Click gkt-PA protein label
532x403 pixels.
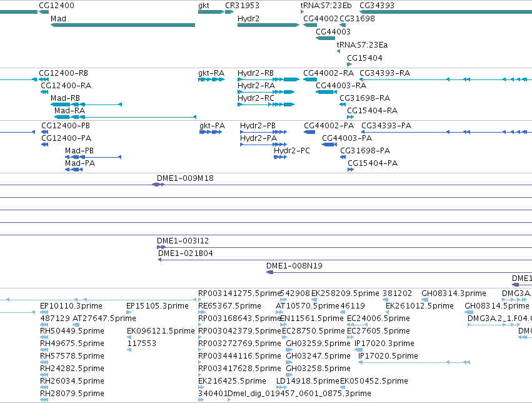[x=213, y=126]
